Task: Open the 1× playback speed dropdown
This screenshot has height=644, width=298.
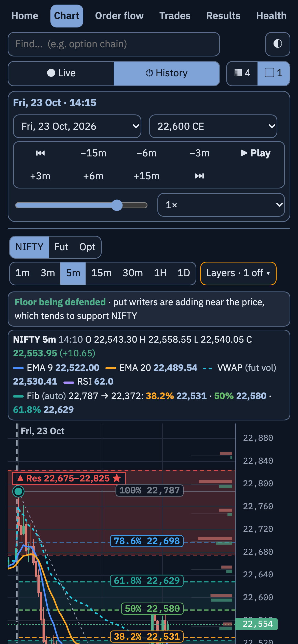Action: [221, 205]
